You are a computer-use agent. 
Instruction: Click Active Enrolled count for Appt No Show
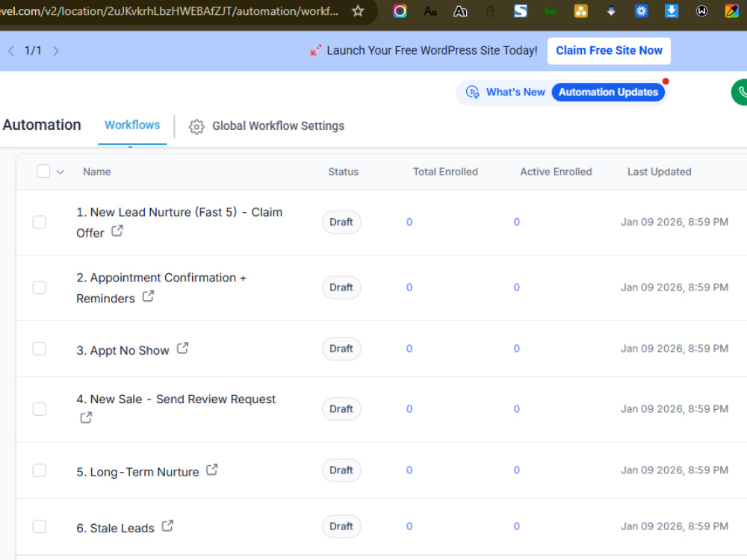coord(516,349)
